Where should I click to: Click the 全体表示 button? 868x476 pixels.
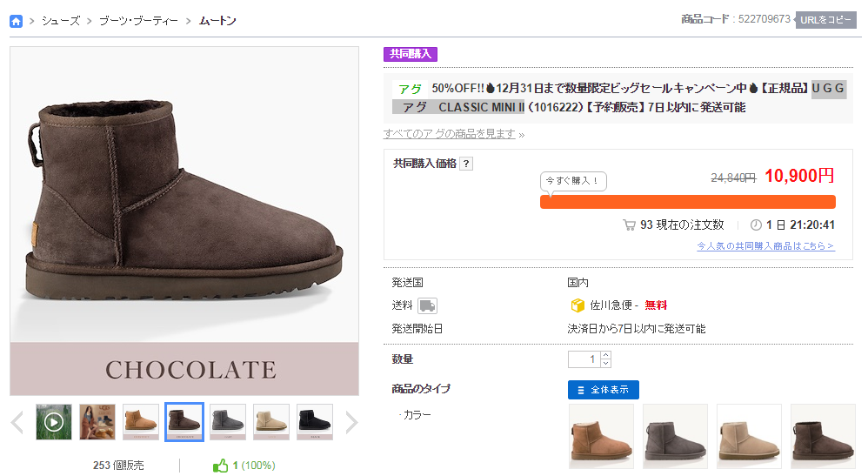point(604,390)
